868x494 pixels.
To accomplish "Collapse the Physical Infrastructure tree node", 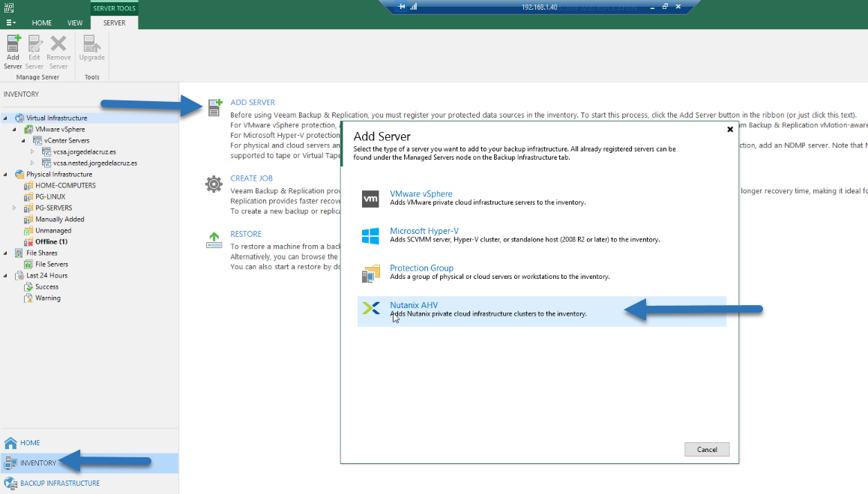I will (5, 175).
